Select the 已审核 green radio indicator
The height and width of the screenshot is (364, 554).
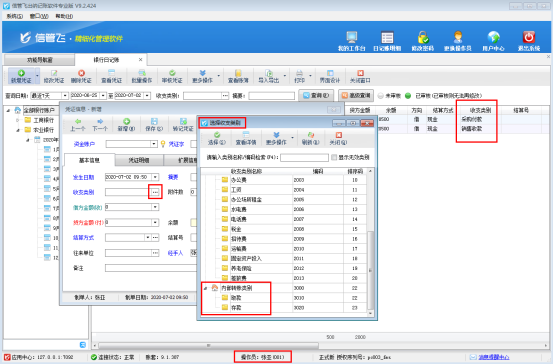point(408,96)
